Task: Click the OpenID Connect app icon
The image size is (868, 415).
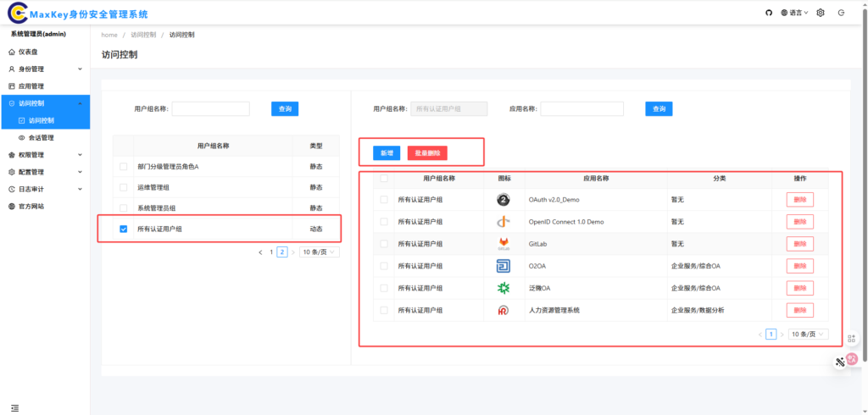Action: click(503, 222)
